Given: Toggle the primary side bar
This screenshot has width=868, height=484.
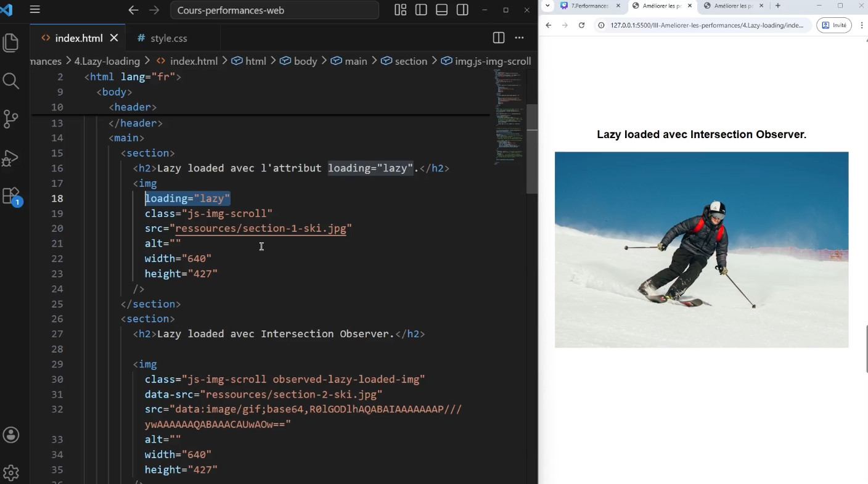Looking at the screenshot, I should 421,10.
